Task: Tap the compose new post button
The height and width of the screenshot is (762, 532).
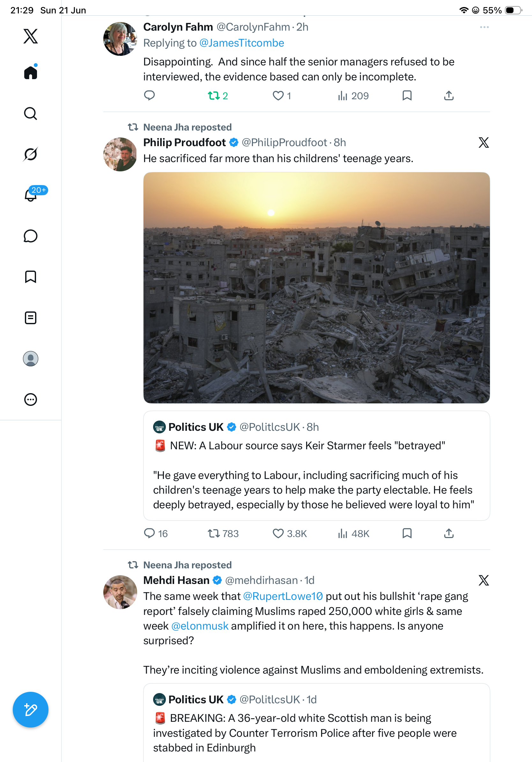Action: click(31, 710)
